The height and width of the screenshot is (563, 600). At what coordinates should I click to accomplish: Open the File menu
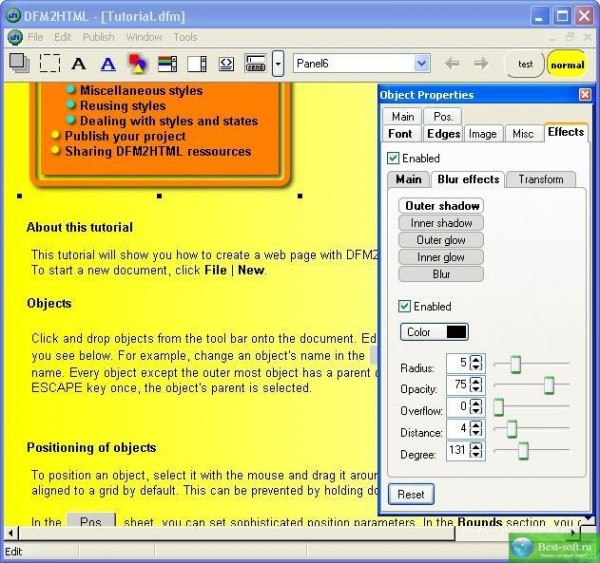35,37
